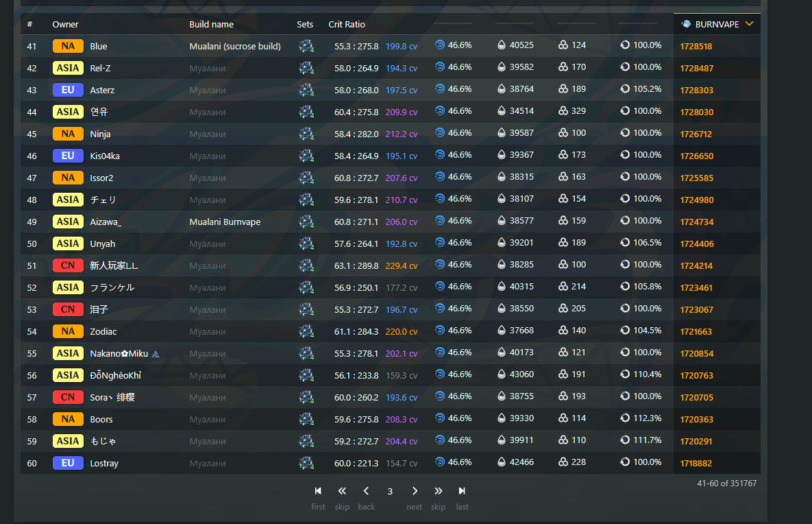812x524 pixels.
Task: Open owner Blue's profile
Action: [99, 46]
